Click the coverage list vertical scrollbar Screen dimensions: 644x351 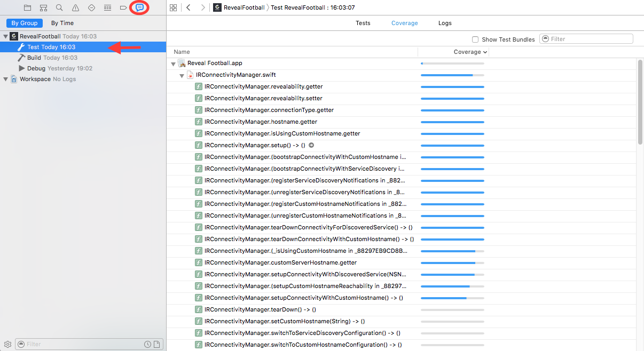pos(641,101)
